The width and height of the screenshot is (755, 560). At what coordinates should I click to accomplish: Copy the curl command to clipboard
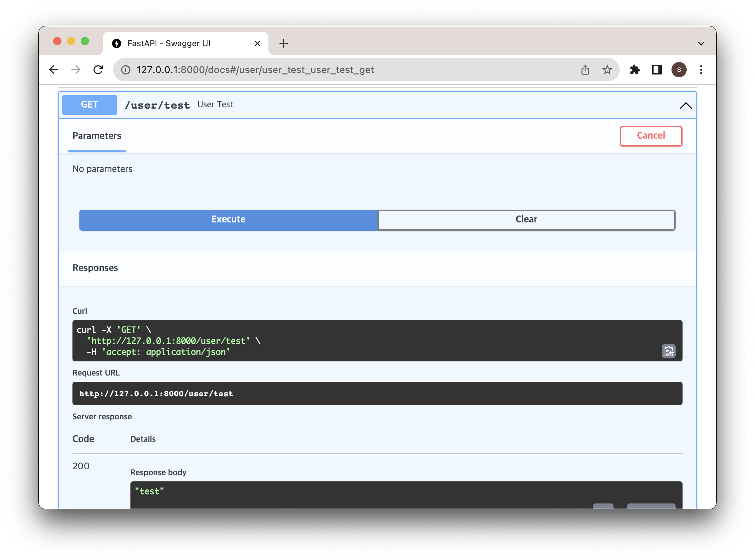click(668, 351)
